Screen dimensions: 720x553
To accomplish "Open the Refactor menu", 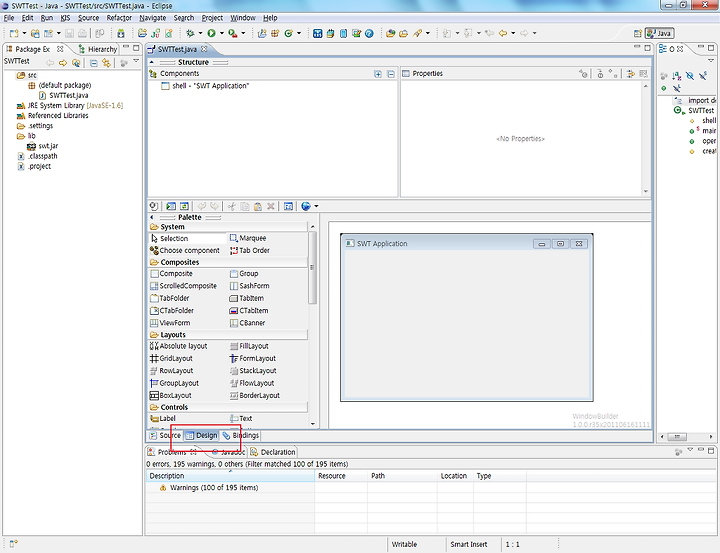I will [119, 18].
